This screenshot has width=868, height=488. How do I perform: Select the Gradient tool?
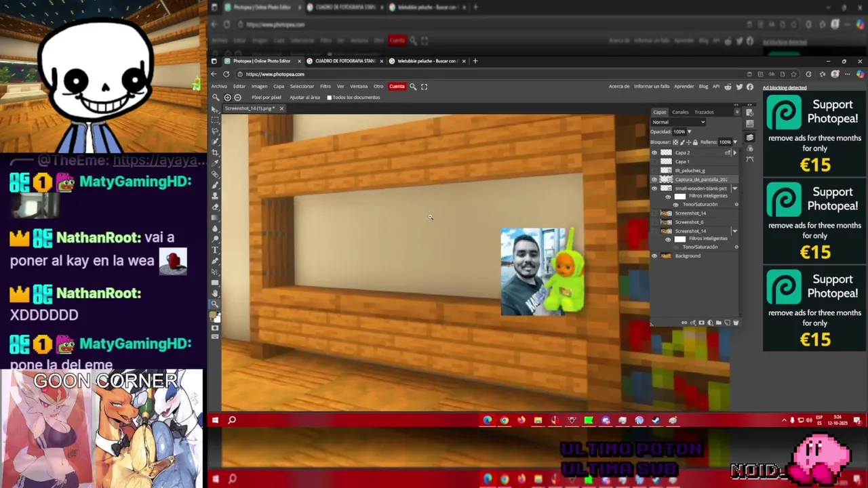tap(215, 218)
